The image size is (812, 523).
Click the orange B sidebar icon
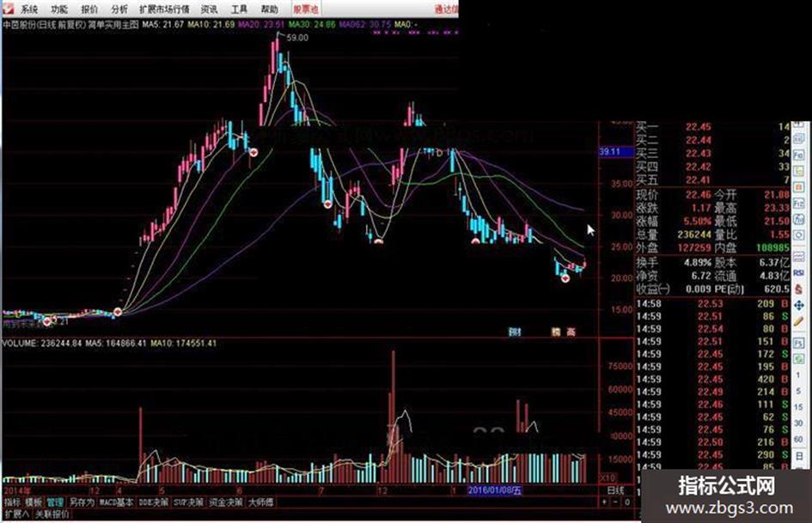click(x=798, y=187)
